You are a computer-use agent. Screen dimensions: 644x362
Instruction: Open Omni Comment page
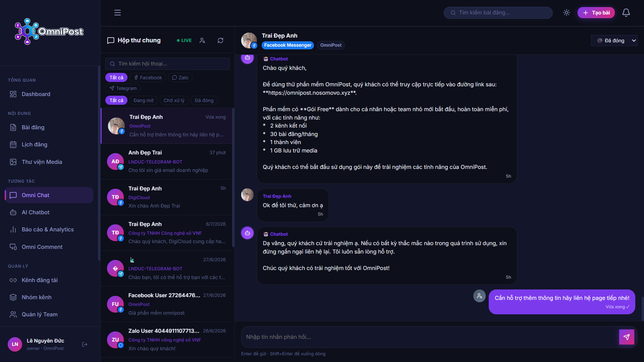(49, 247)
